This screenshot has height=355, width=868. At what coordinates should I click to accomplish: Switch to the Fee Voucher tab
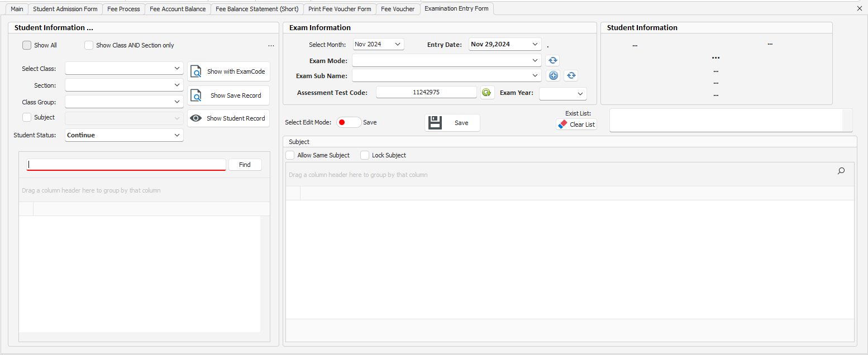398,9
